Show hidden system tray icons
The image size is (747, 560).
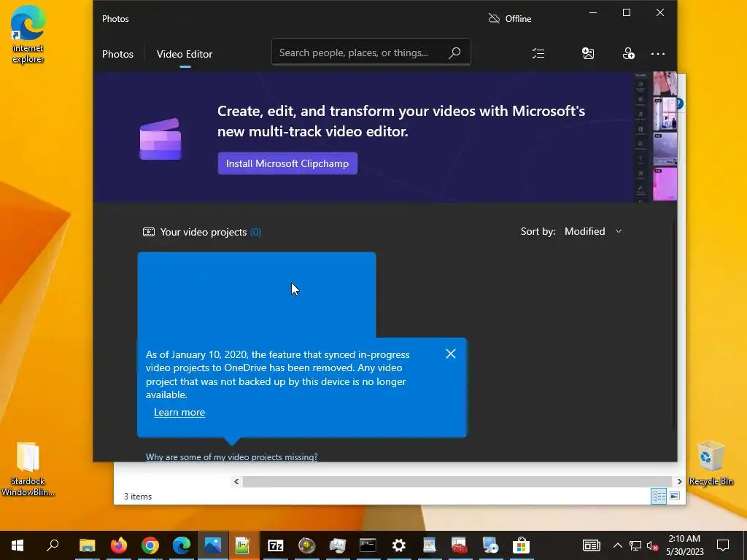617,545
